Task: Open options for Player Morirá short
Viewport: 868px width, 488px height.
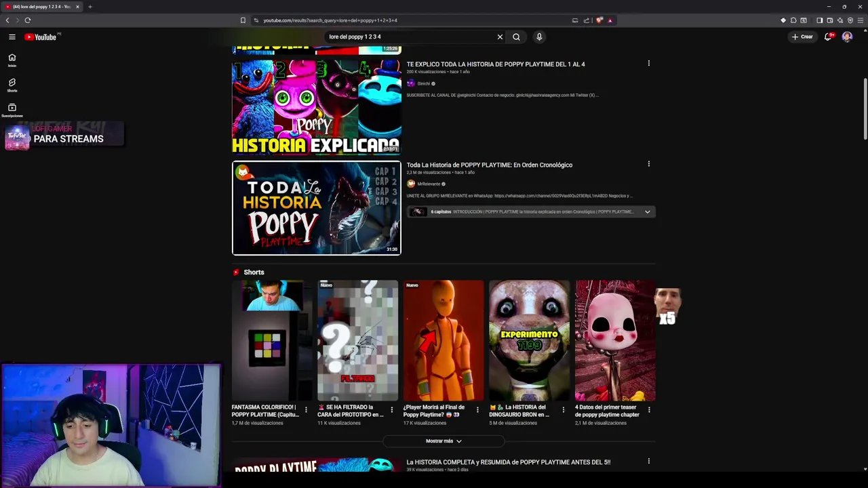Action: pyautogui.click(x=477, y=409)
